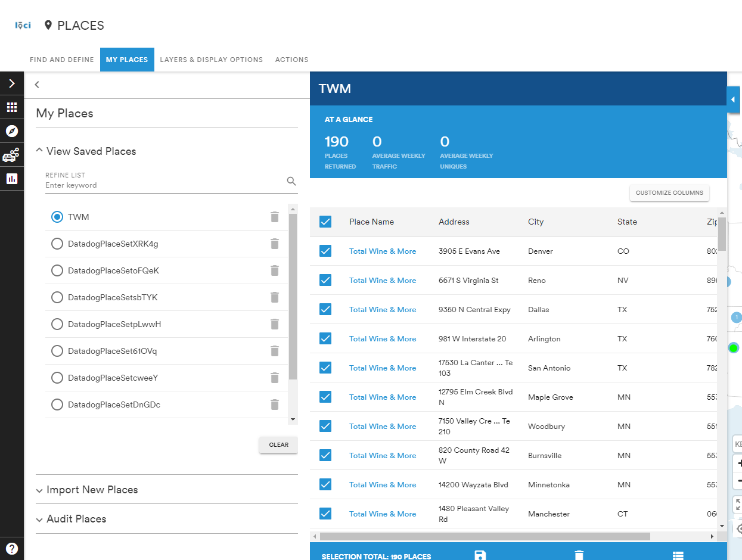The image size is (742, 560).
Task: Open the compass explore icon in sidebar
Action: (x=12, y=131)
